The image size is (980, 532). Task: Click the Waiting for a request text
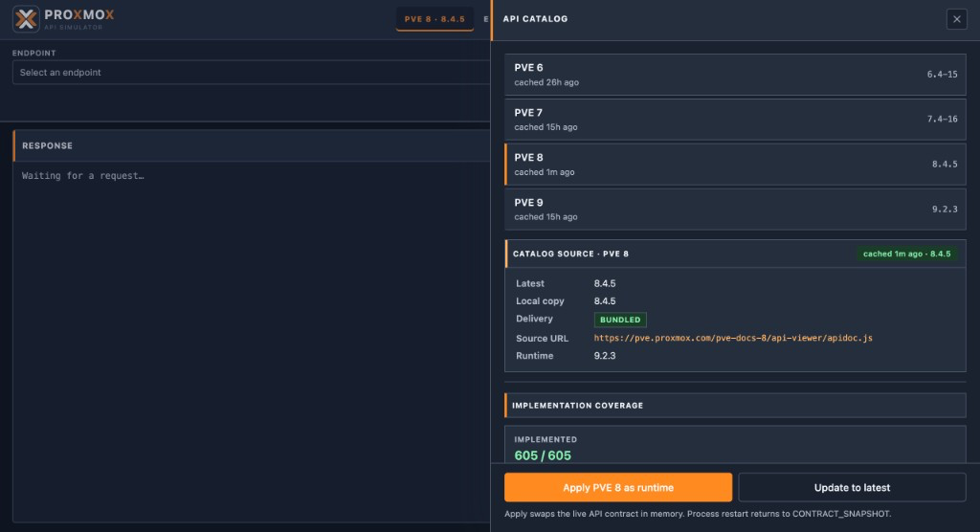[x=83, y=176]
